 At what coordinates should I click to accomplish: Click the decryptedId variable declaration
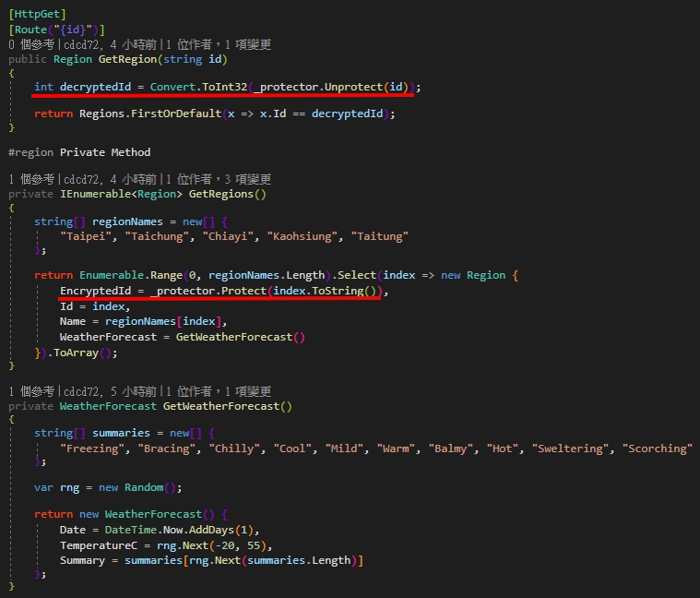[x=95, y=86]
